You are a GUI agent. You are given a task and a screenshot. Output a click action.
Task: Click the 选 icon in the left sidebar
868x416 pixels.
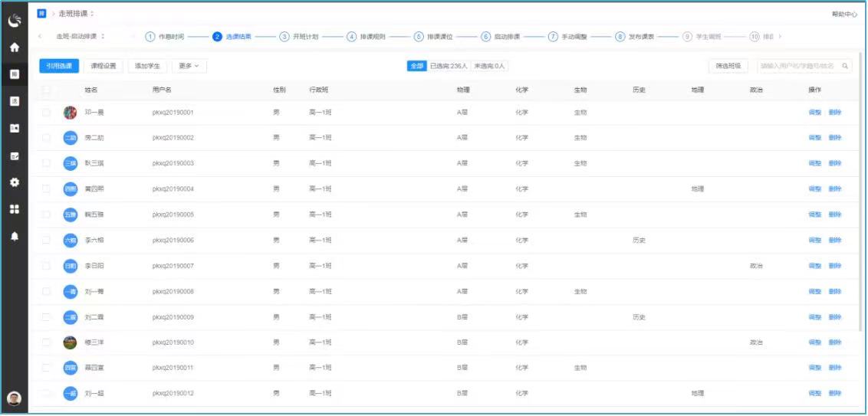pyautogui.click(x=14, y=101)
